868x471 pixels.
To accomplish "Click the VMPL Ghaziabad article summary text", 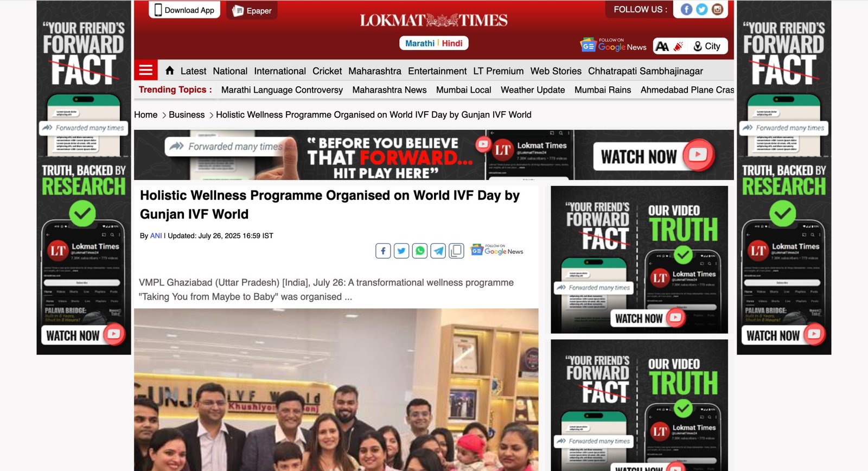I will click(x=326, y=290).
